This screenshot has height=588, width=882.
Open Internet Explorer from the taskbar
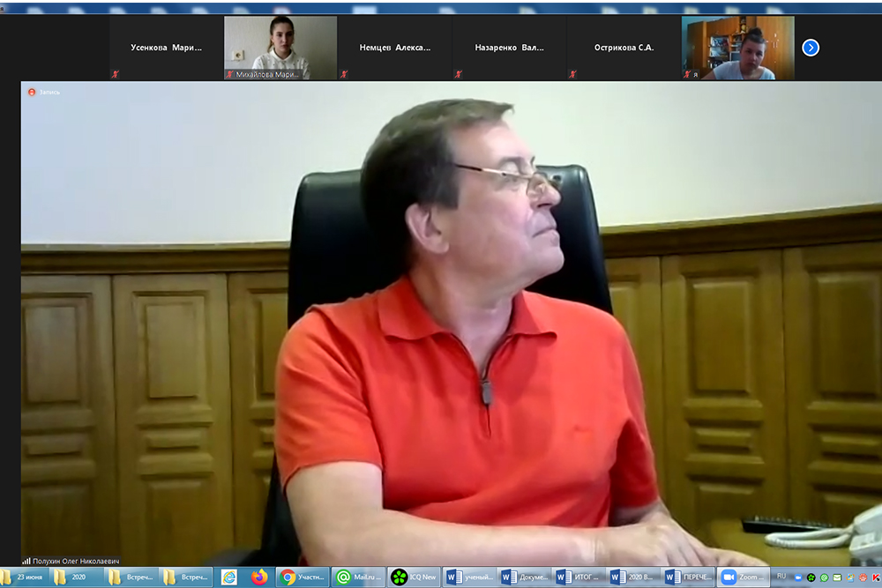coord(229,577)
